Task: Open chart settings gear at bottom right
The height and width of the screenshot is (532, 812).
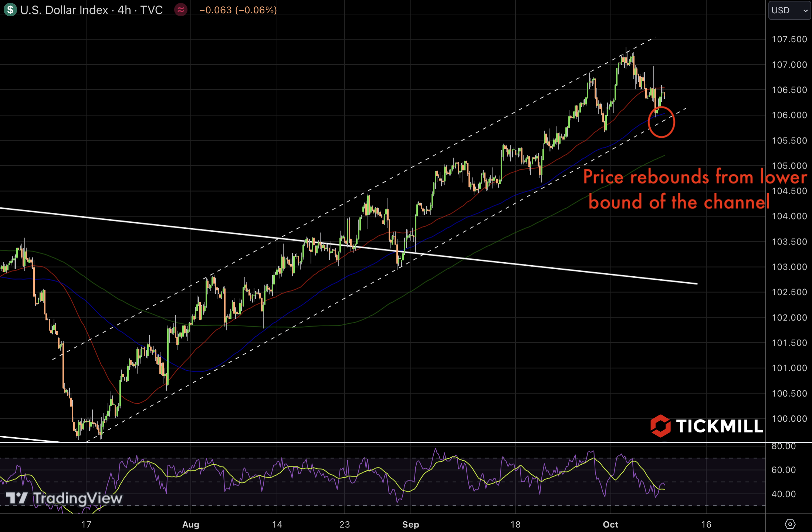Action: pos(790,524)
